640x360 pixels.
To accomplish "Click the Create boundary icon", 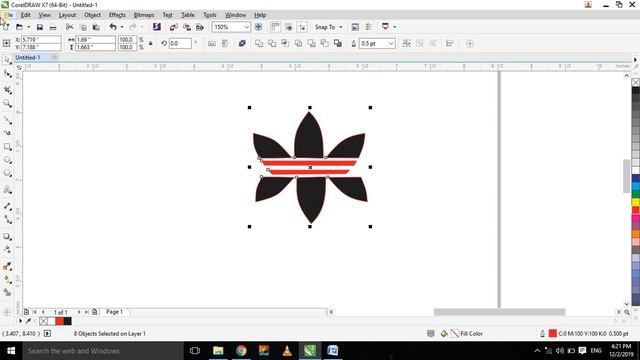I will coord(338,43).
